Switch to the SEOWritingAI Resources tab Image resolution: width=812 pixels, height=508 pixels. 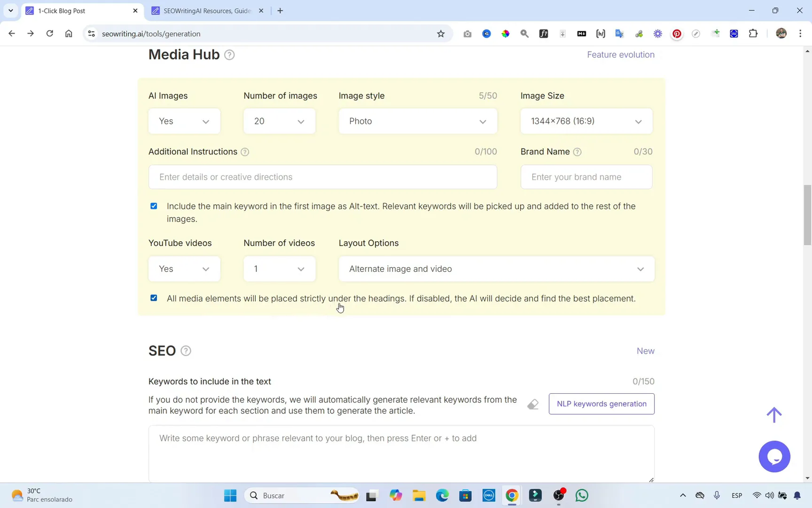(x=203, y=10)
